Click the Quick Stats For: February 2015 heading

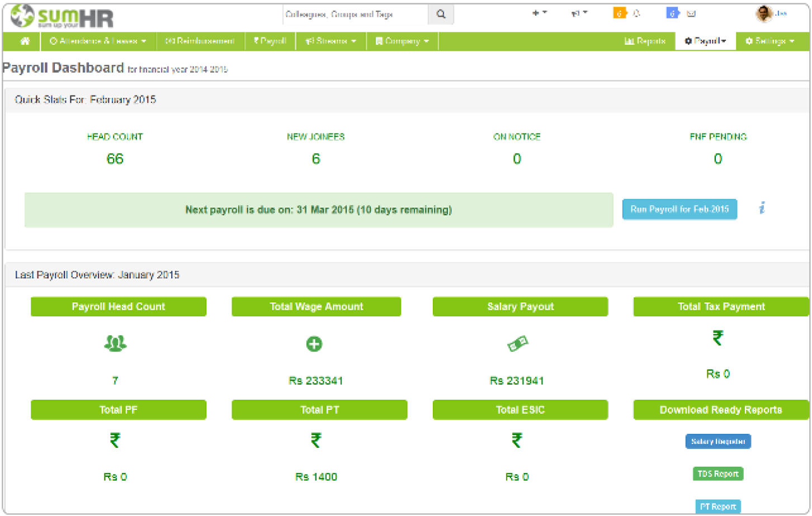tap(85, 100)
